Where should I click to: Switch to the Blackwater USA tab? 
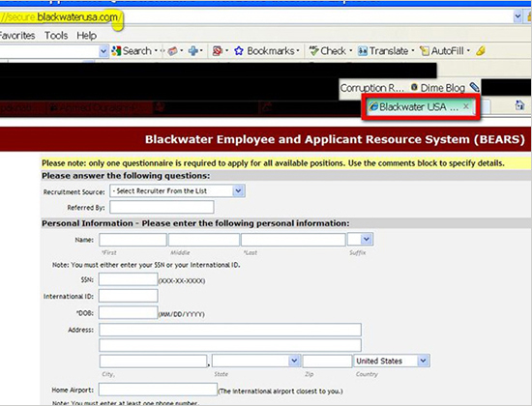coord(420,107)
